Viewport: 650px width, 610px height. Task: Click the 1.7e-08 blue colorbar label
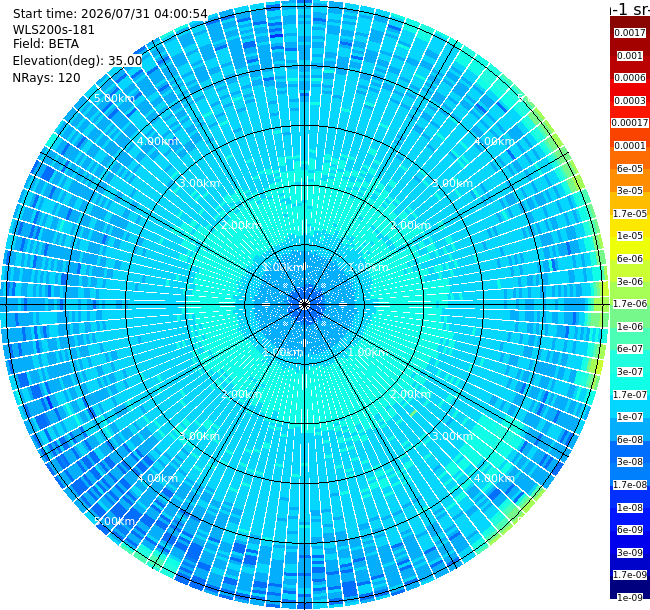click(630, 485)
